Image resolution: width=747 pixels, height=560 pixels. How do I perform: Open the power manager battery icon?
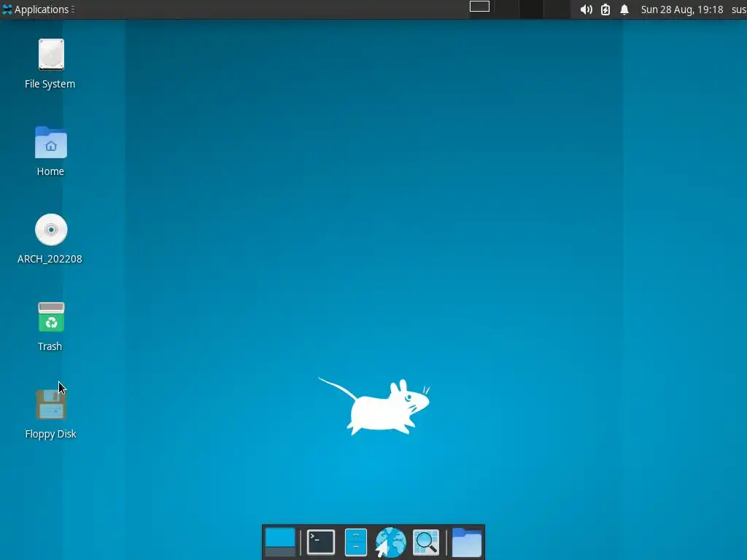[605, 9]
